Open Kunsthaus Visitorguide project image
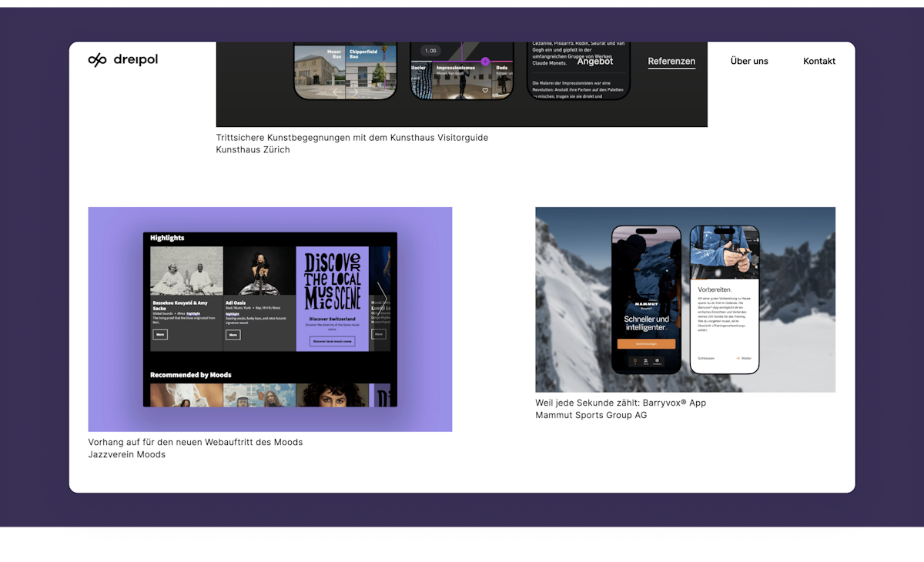The image size is (924, 562). point(462,85)
